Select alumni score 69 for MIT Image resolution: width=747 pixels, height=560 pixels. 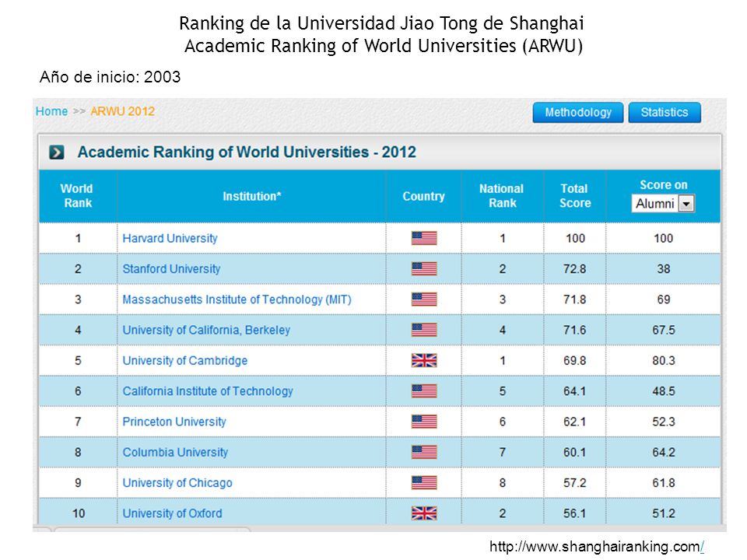[x=664, y=299]
